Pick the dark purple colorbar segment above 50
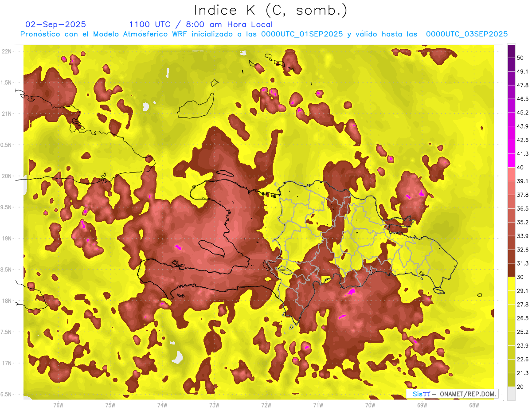Screen dimensions: 532x411 point(511,51)
